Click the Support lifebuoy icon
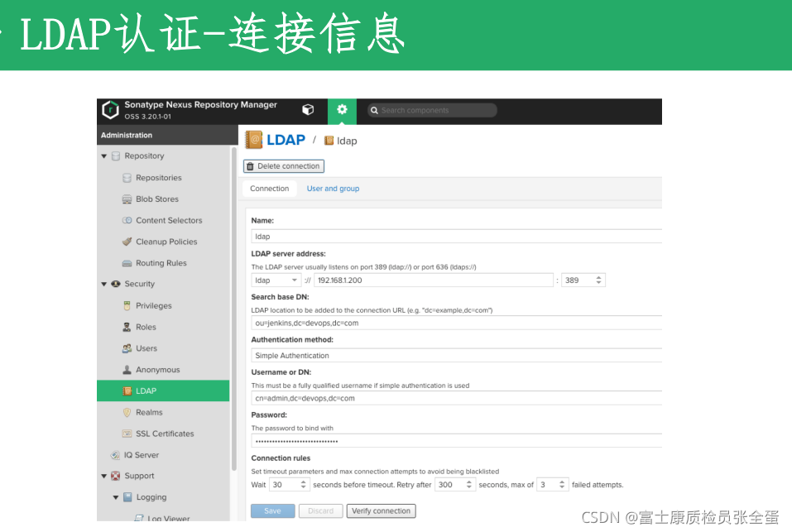The width and height of the screenshot is (792, 532). (x=116, y=476)
